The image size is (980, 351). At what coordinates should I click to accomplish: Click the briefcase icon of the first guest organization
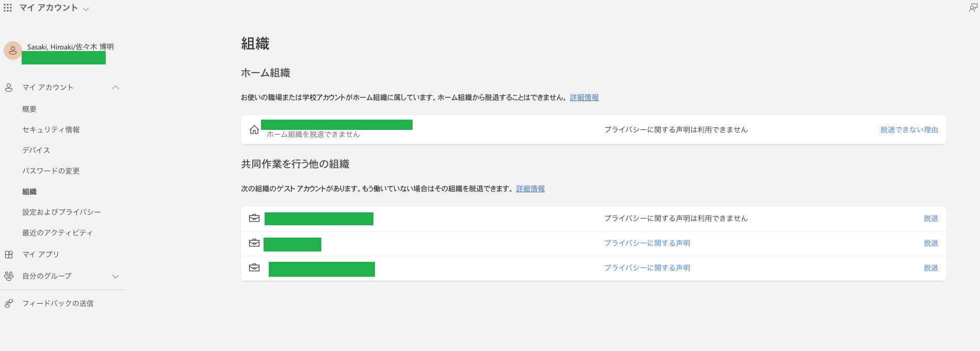[x=254, y=218]
